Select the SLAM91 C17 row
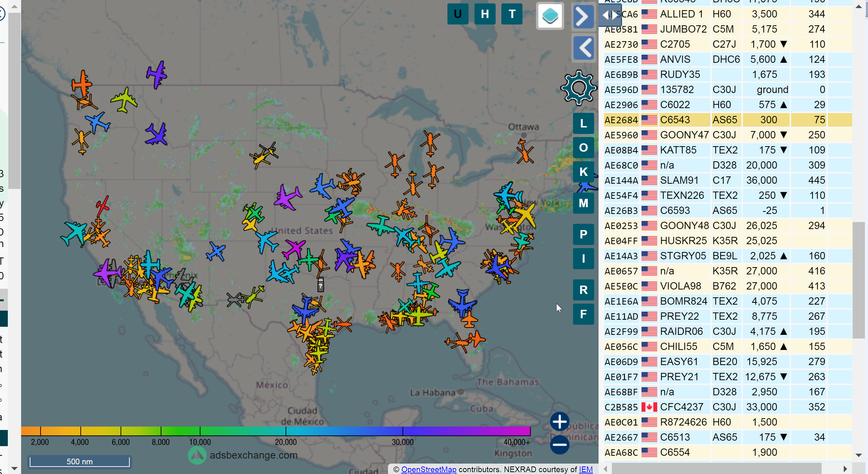This screenshot has width=868, height=474. (x=728, y=180)
